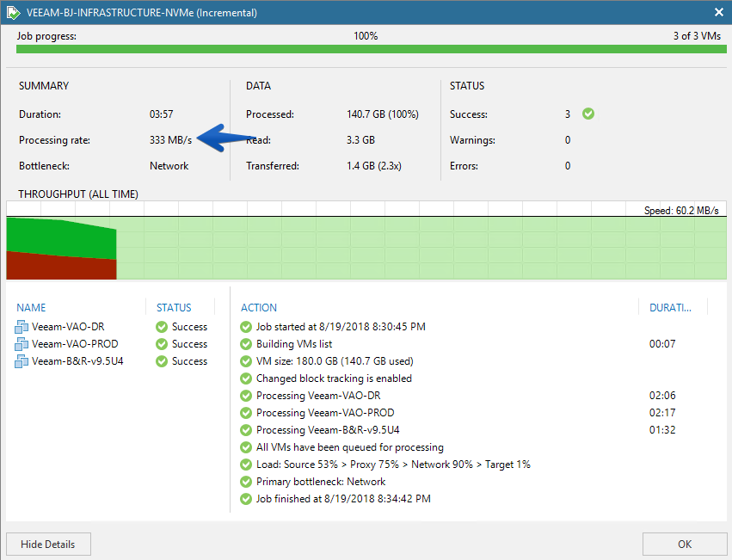Click the Processed value '140.7 GB (100%)'
Viewport: 732px width, 560px height.
point(383,114)
